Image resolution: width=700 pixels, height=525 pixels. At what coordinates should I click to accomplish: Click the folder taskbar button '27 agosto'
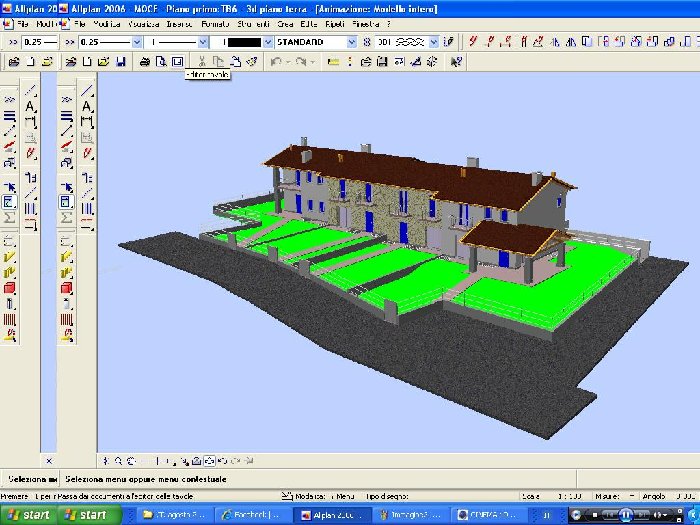tap(175, 515)
